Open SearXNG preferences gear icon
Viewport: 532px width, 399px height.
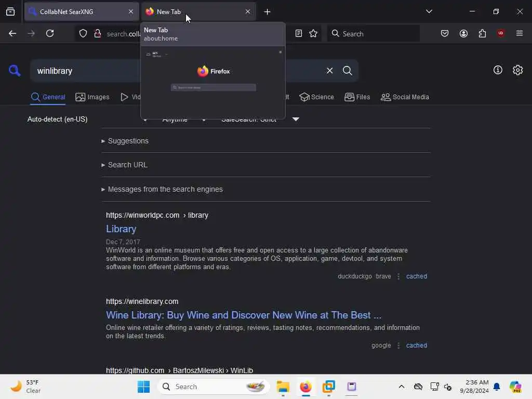tap(517, 70)
